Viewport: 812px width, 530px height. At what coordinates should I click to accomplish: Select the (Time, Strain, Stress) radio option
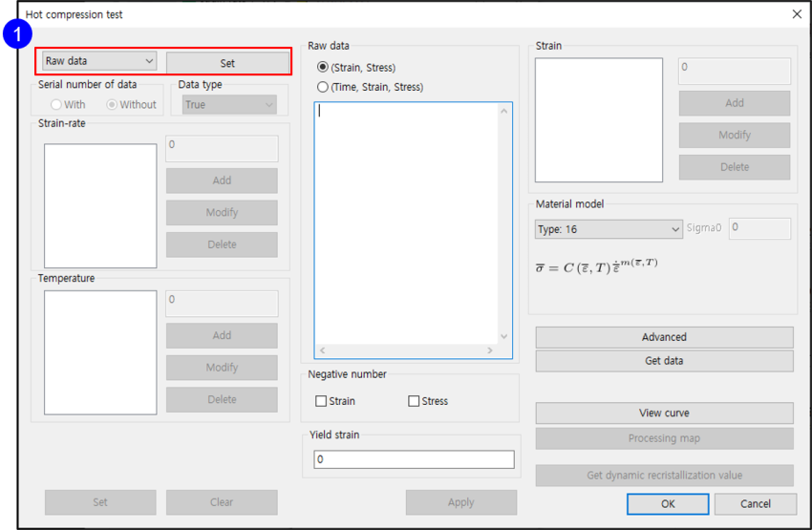coord(323,87)
